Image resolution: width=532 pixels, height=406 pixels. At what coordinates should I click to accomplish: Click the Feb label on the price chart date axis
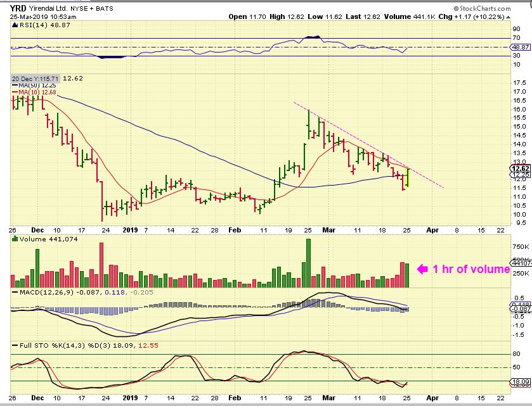pos(235,230)
